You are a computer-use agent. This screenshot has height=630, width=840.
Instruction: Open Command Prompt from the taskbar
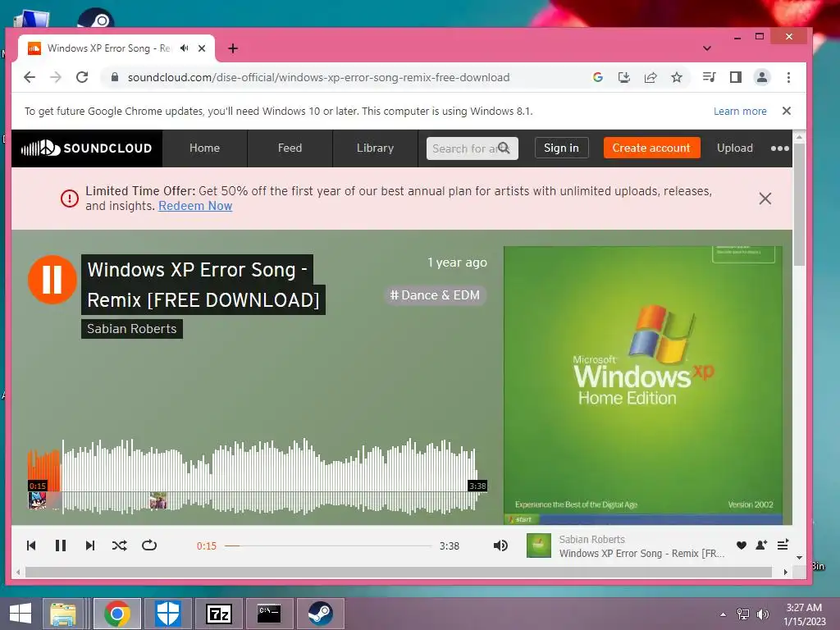(x=269, y=614)
